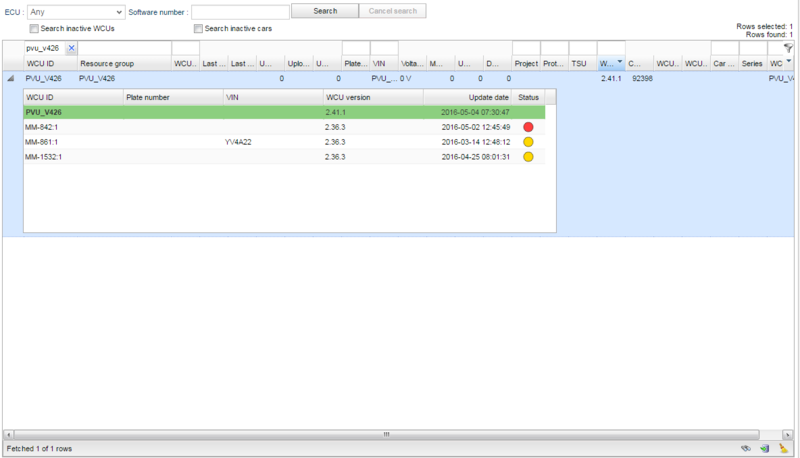Click the Search button
Image resolution: width=800 pixels, height=458 pixels.
325,11
